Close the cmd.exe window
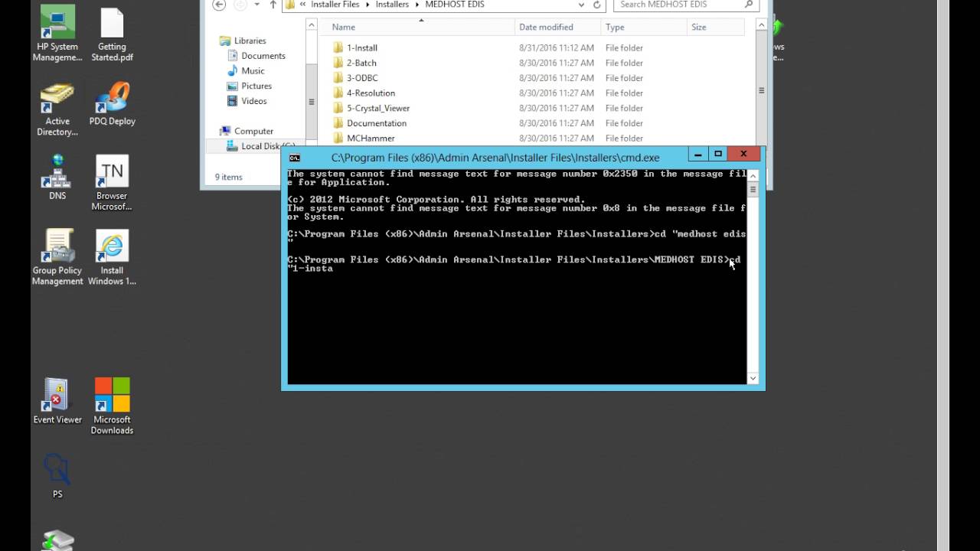Screen dimensions: 980x551 click(743, 155)
